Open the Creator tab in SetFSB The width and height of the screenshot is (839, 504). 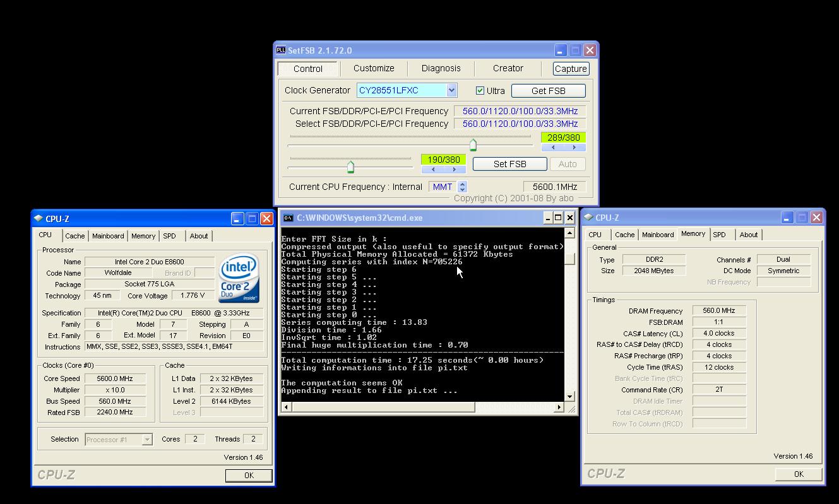point(508,68)
